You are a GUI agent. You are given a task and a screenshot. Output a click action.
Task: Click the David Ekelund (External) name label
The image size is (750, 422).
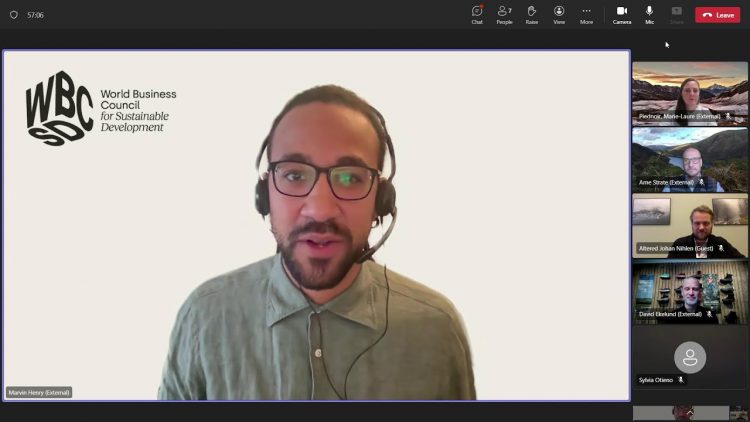[x=670, y=314]
